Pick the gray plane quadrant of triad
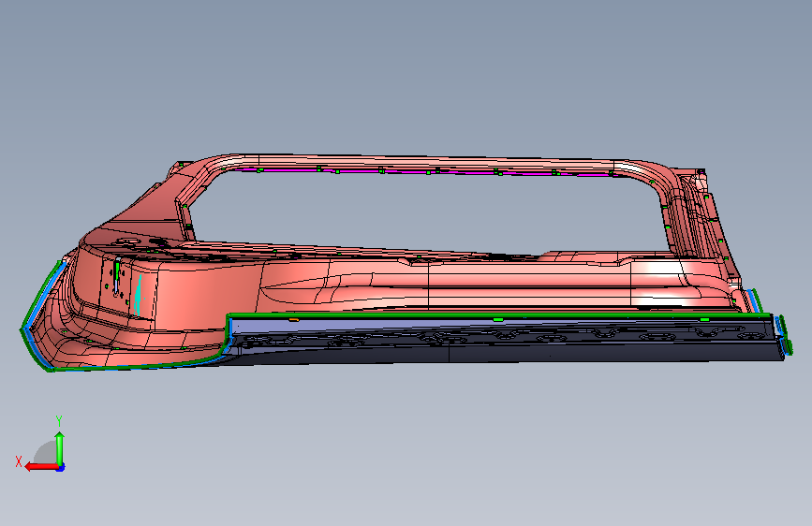The image size is (812, 526). [47, 453]
